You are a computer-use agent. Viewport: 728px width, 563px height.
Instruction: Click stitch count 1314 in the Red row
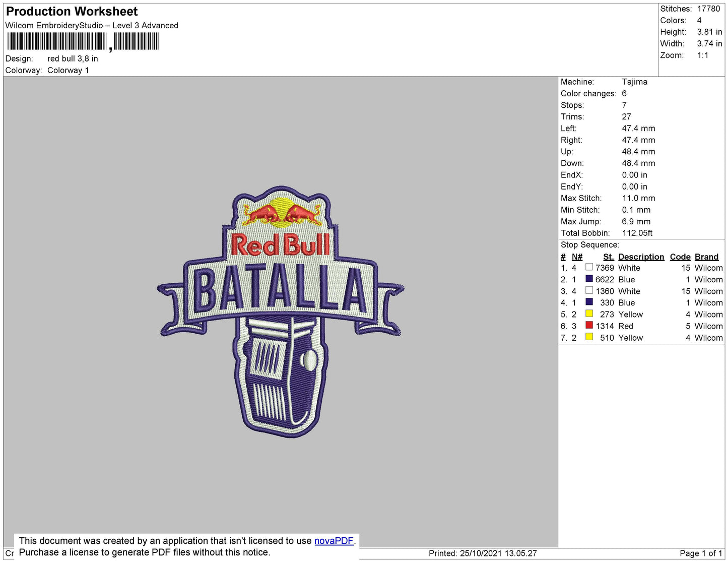(605, 326)
